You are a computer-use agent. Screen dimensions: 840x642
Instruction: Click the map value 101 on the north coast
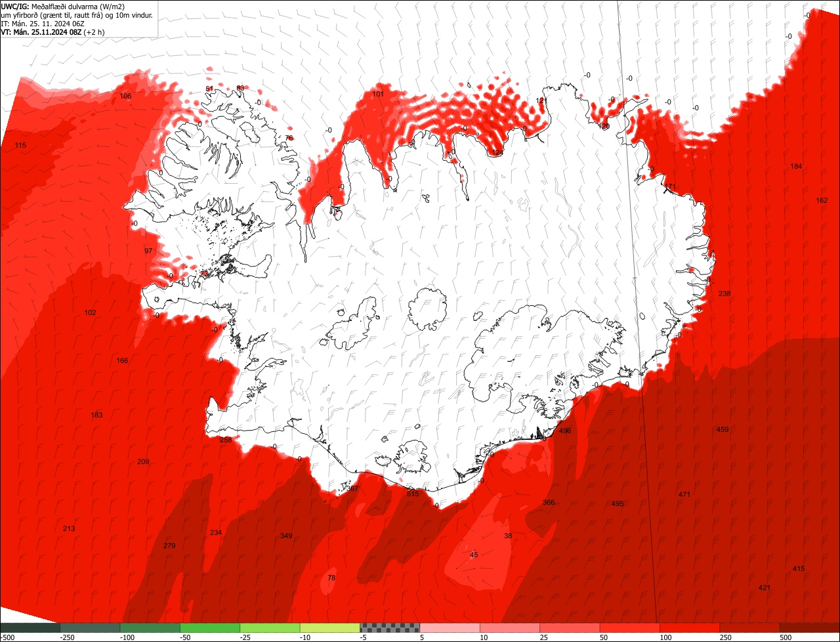point(378,94)
